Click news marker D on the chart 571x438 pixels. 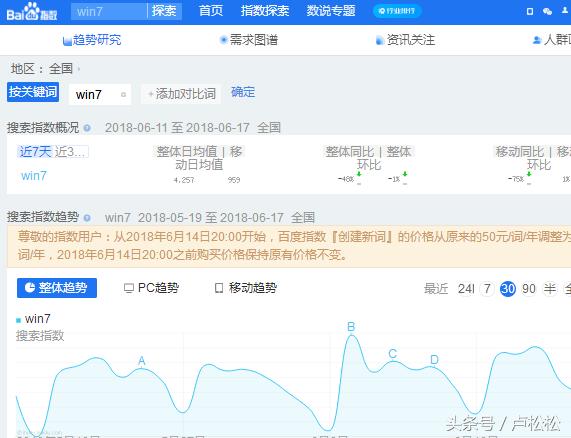click(434, 360)
